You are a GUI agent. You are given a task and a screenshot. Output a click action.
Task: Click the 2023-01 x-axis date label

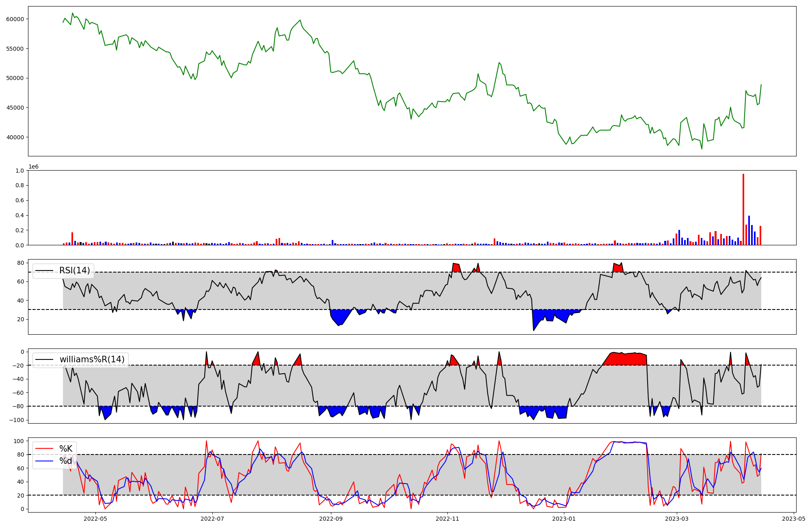(x=564, y=519)
